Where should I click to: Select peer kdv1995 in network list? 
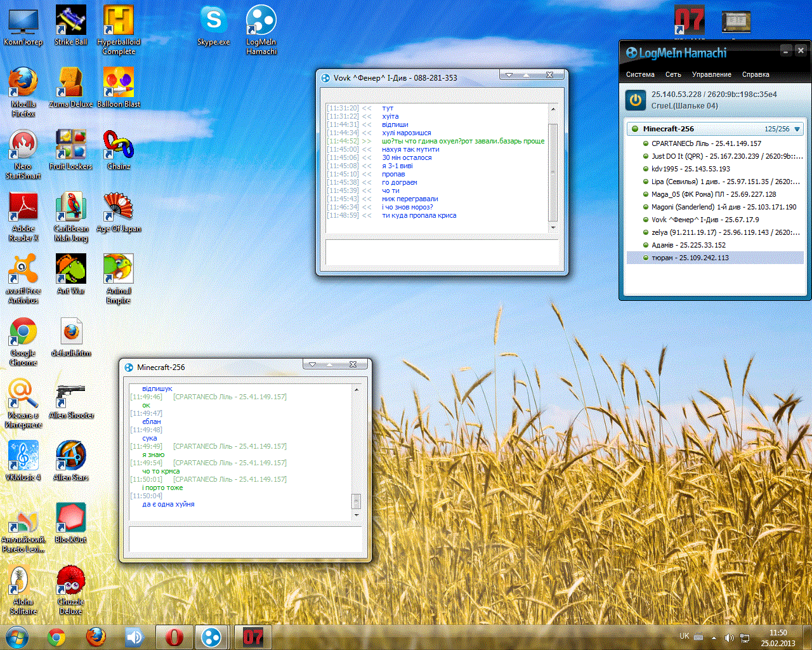(715, 169)
